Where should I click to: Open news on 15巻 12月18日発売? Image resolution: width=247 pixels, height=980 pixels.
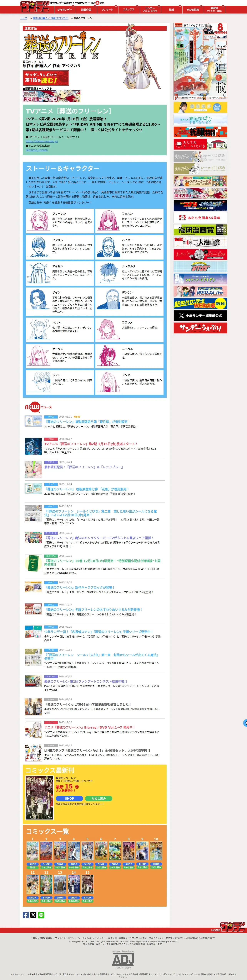point(102,563)
